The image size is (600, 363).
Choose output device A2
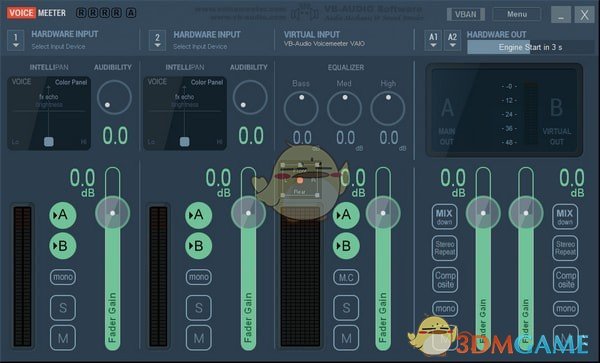tap(452, 40)
